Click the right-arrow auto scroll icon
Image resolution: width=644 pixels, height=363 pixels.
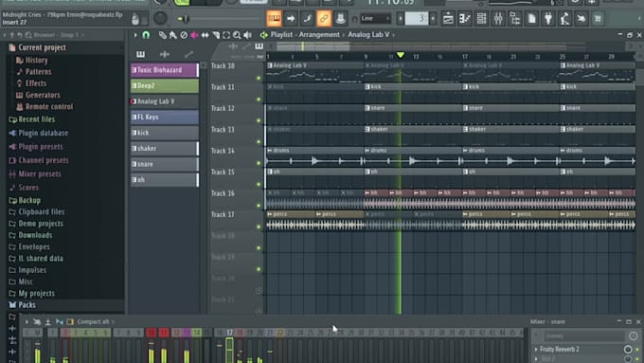[291, 19]
